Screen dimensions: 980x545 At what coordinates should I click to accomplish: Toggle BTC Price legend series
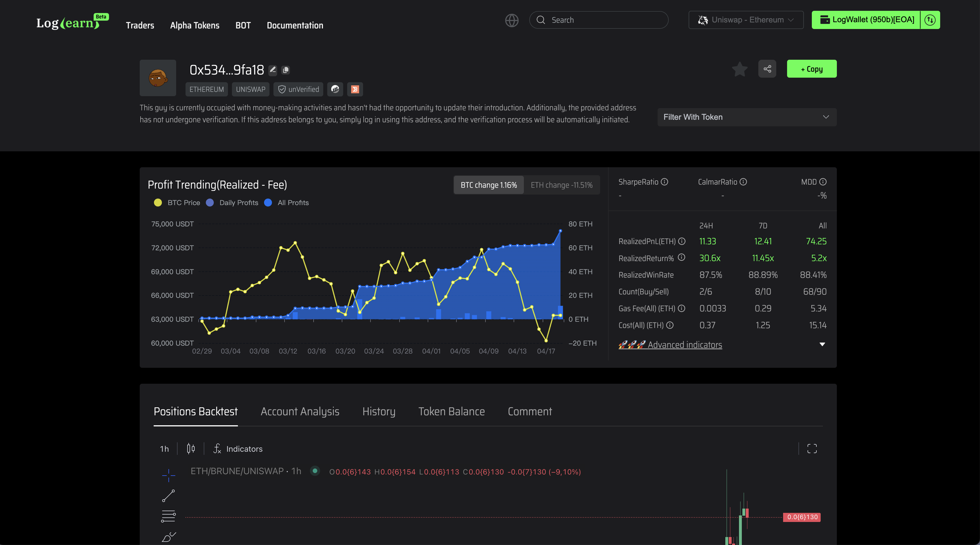tap(177, 203)
